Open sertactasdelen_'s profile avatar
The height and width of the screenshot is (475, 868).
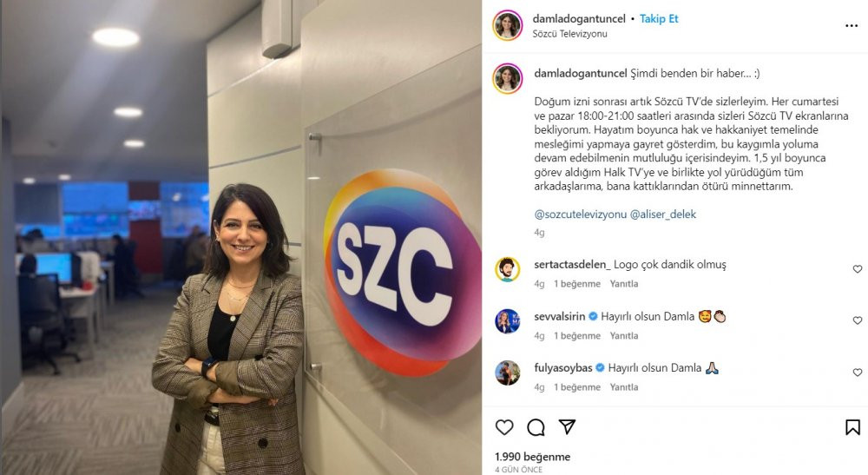507,269
